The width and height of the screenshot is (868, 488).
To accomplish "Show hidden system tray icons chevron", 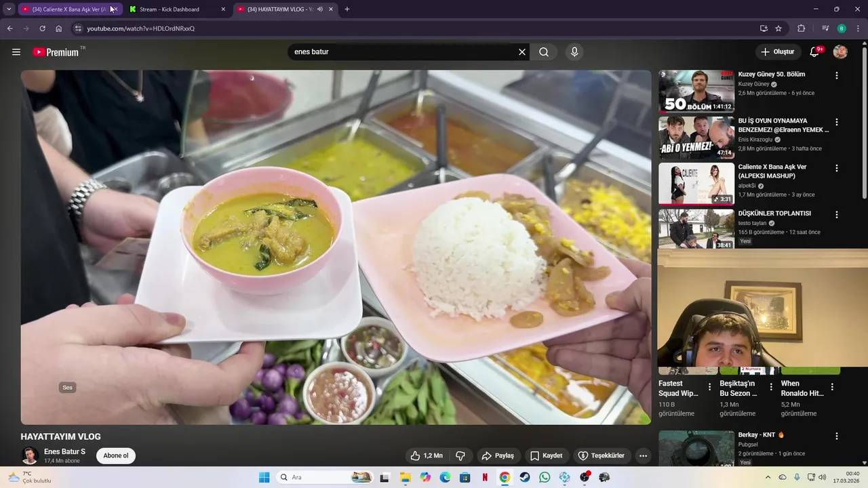I will coord(768,477).
